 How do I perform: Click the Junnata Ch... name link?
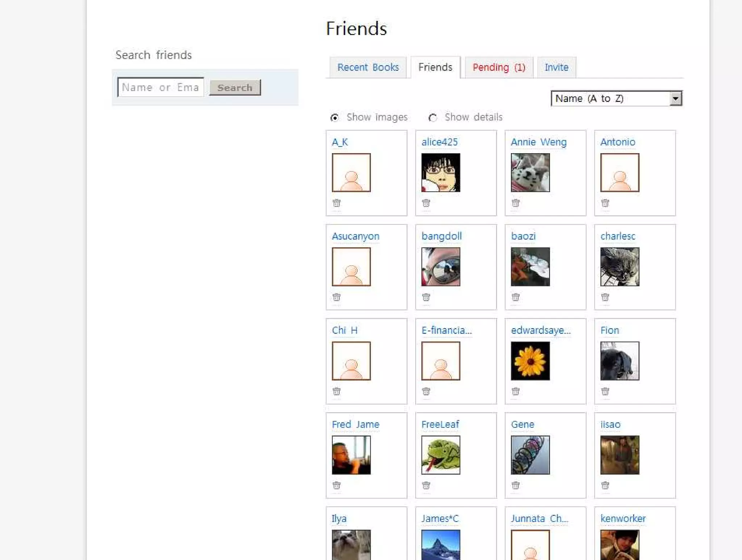coord(539,518)
